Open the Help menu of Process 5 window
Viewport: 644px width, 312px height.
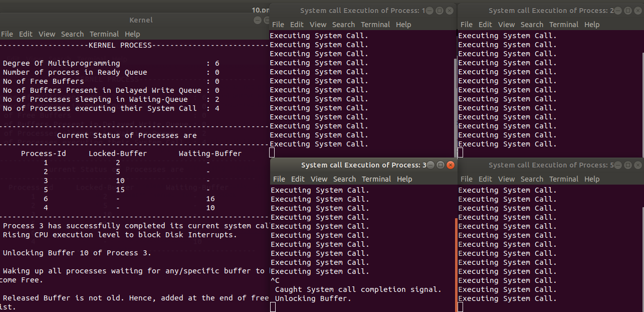tap(592, 179)
